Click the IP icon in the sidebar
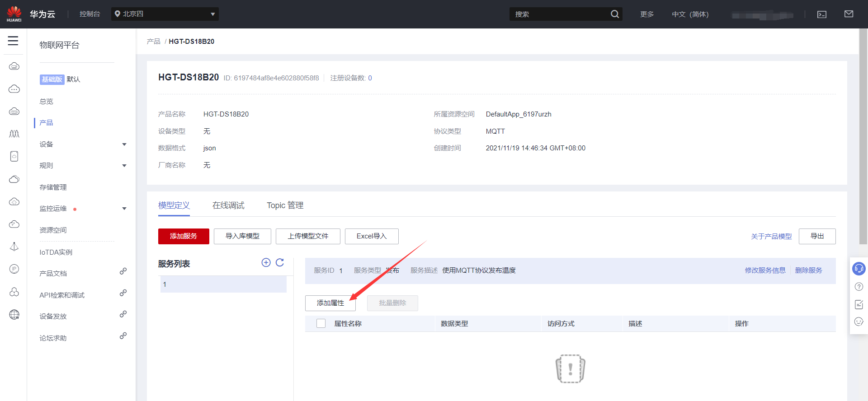The height and width of the screenshot is (401, 868). (14, 269)
